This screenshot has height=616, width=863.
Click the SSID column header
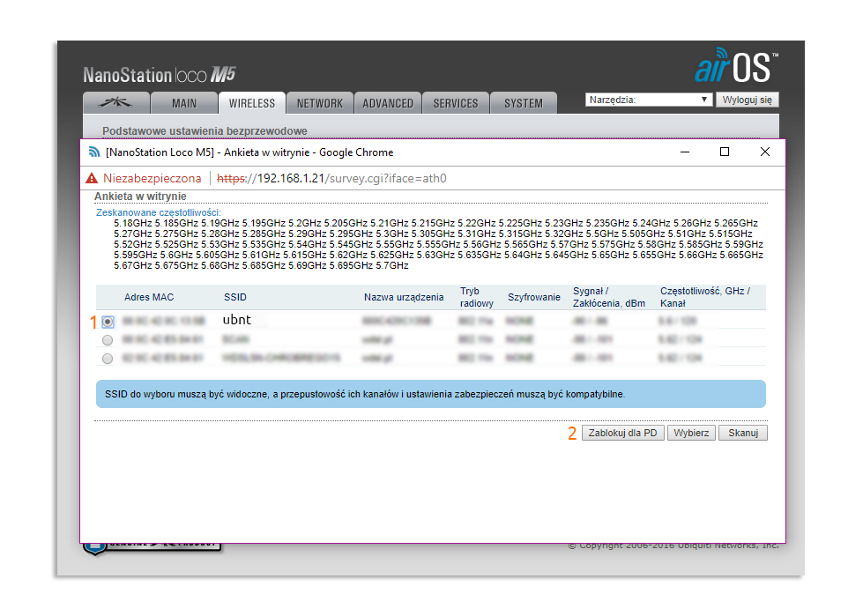[x=235, y=297]
